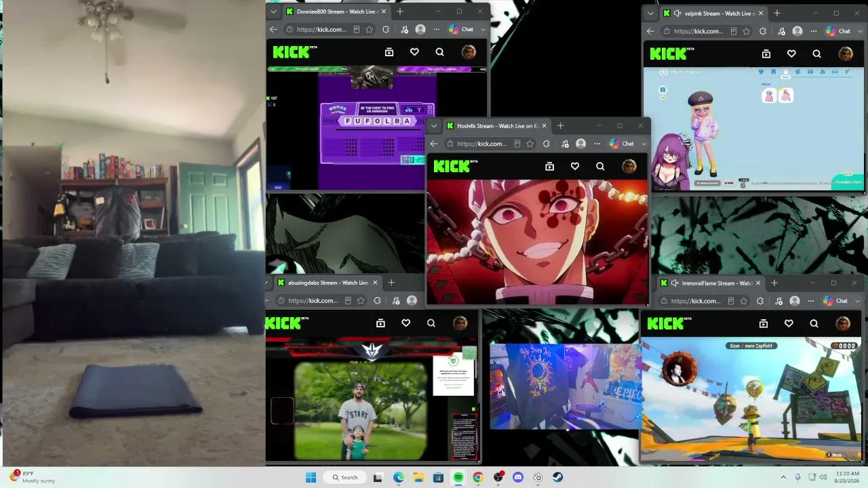Focus the Windows taskbar Search box
This screenshot has width=868, height=488.
(345, 477)
